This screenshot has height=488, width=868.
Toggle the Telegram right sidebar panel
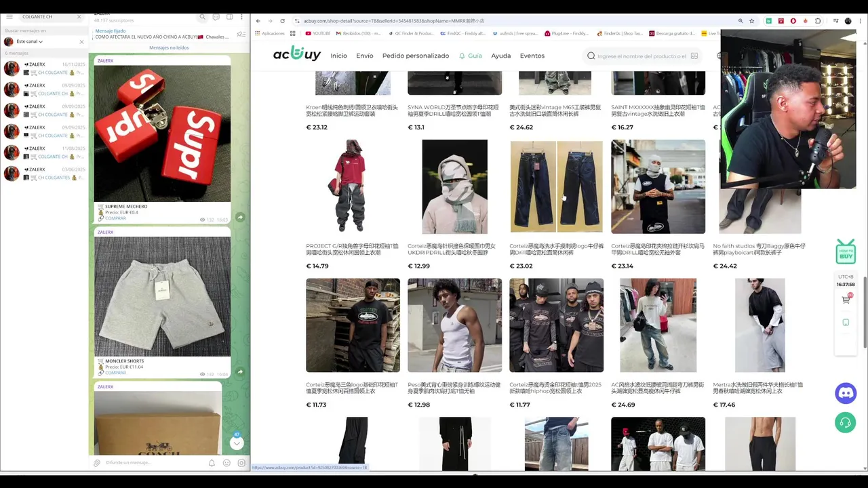[229, 17]
